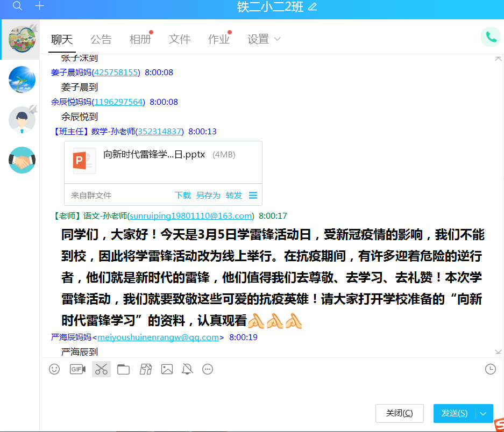Edit group name with pencil icon
This screenshot has width=504, height=432.
(x=313, y=7)
